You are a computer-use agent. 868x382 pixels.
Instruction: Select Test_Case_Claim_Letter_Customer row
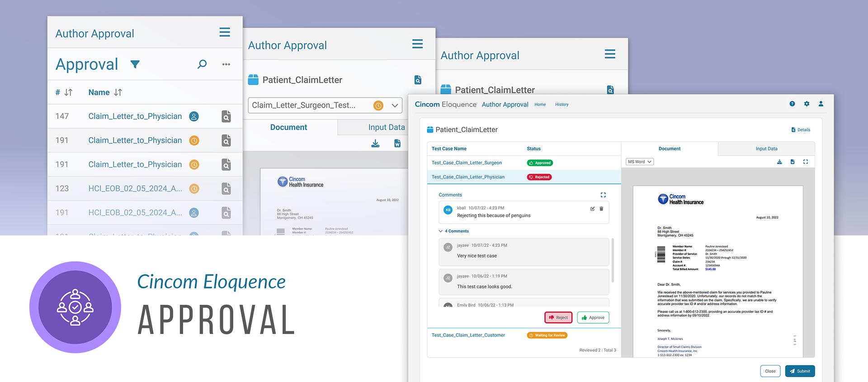tap(524, 335)
